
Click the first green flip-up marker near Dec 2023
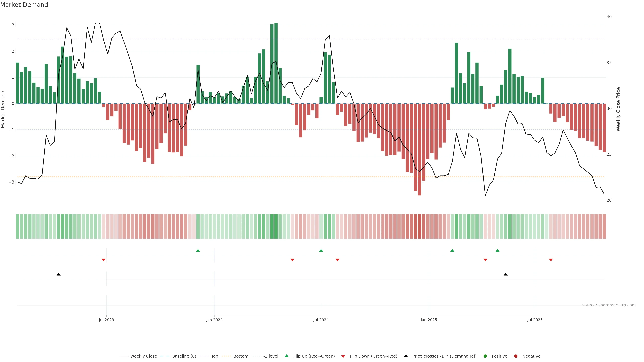[x=198, y=250]
